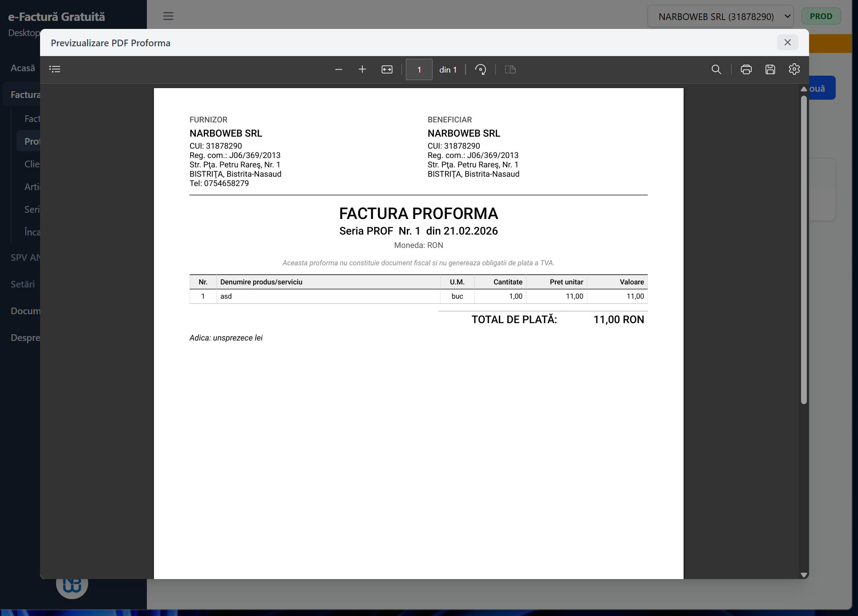Viewport: 858px width, 616px height.
Task: Save the proforma PDF
Action: [770, 69]
